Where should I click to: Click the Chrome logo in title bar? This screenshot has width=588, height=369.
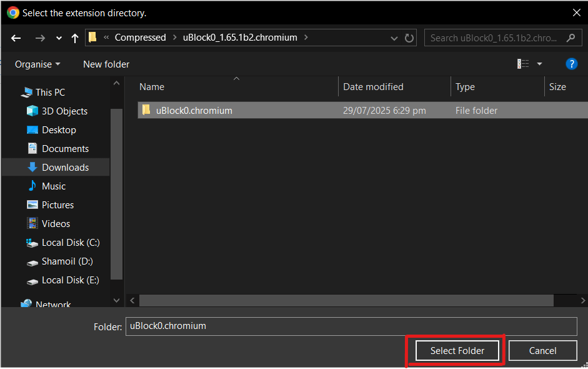[13, 13]
